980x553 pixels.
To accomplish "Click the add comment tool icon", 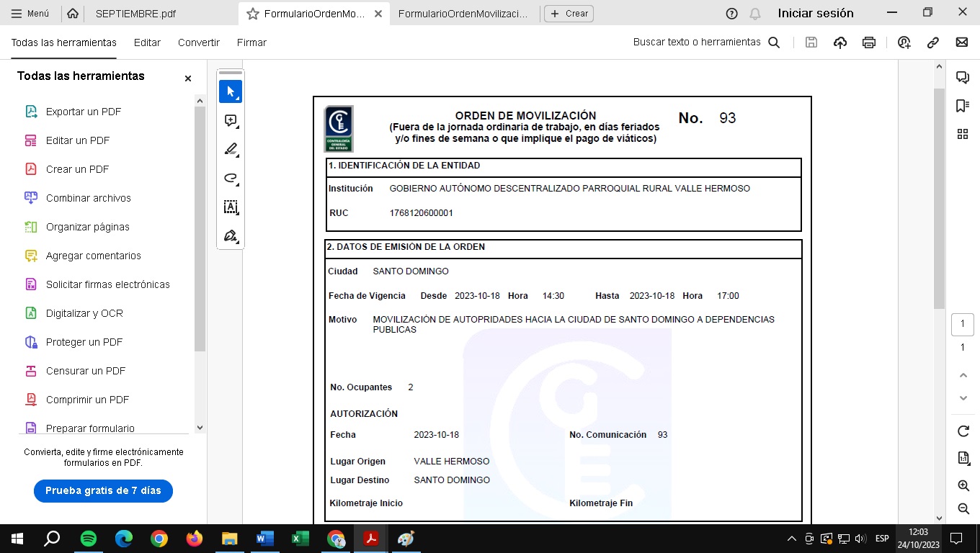I will pos(231,121).
